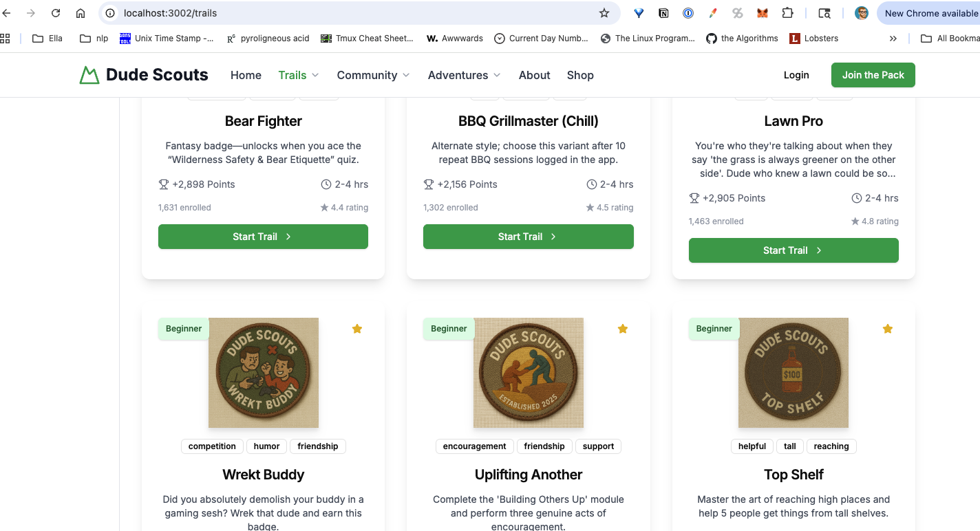This screenshot has width=980, height=531.
Task: Open the 1Password extension icon
Action: pos(688,13)
